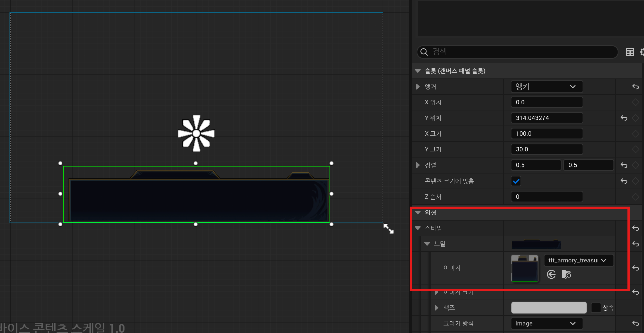The height and width of the screenshot is (333, 644).
Task: Open the 그리기 방식 Image dropdown
Action: [547, 323]
